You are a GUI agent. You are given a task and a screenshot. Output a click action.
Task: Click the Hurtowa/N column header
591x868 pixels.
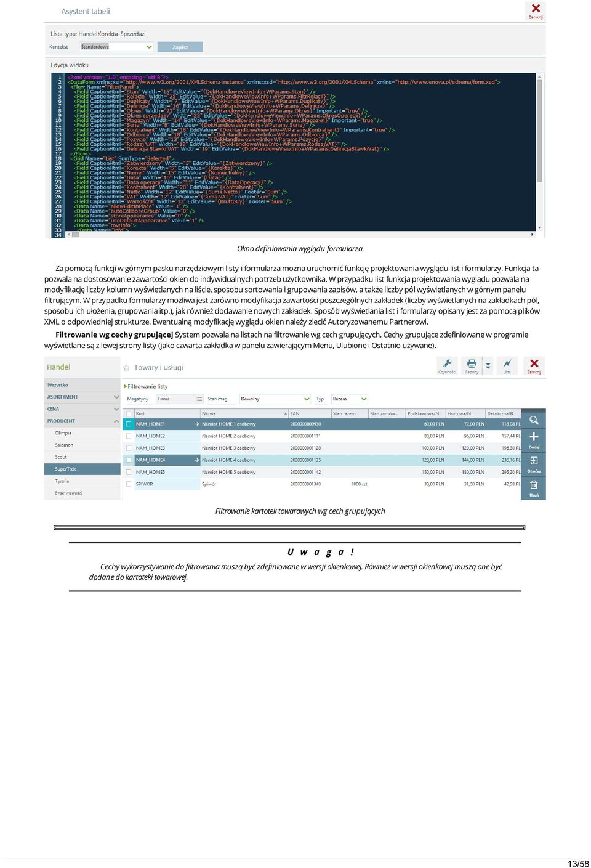coord(465,413)
